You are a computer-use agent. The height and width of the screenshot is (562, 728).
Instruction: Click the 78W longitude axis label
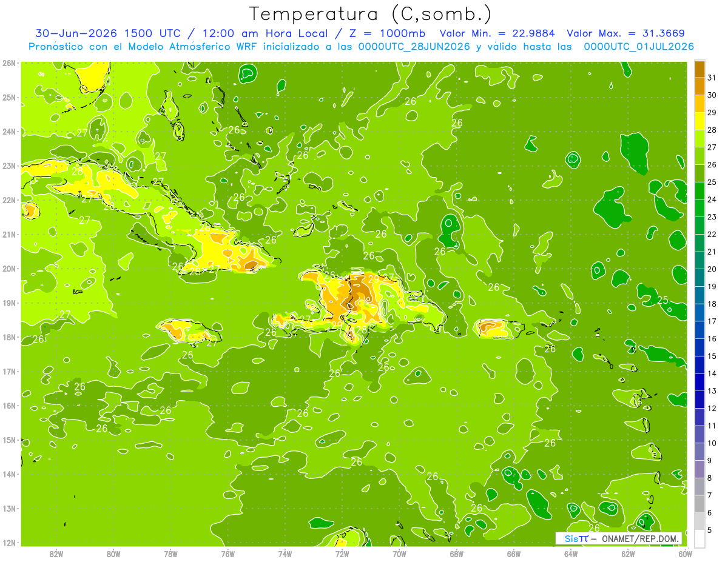click(x=170, y=554)
